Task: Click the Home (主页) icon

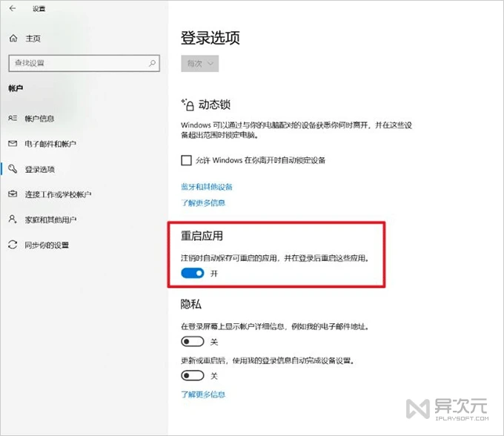Action: click(13, 38)
